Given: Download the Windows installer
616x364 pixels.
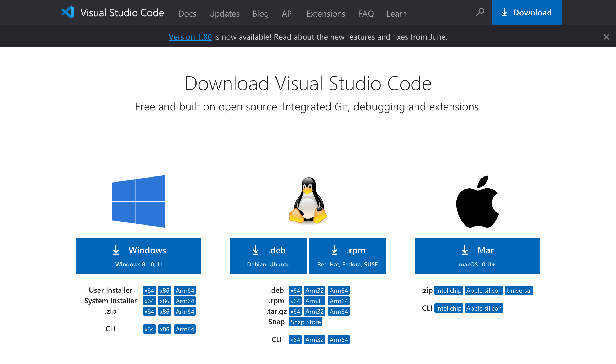Looking at the screenshot, I should (139, 256).
